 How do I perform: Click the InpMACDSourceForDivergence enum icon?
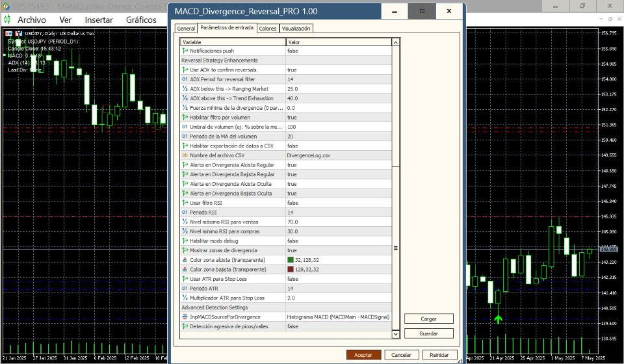(185, 317)
